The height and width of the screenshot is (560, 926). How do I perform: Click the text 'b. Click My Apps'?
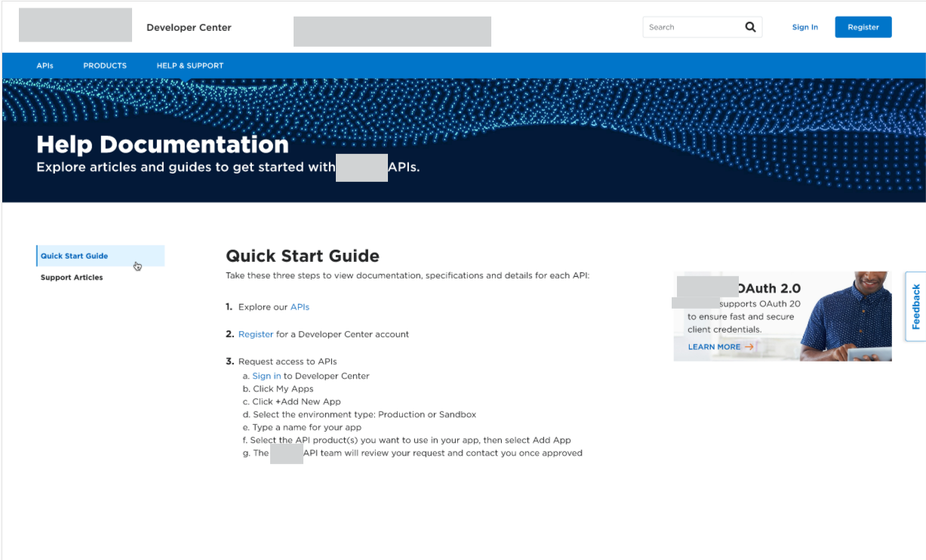pos(278,389)
